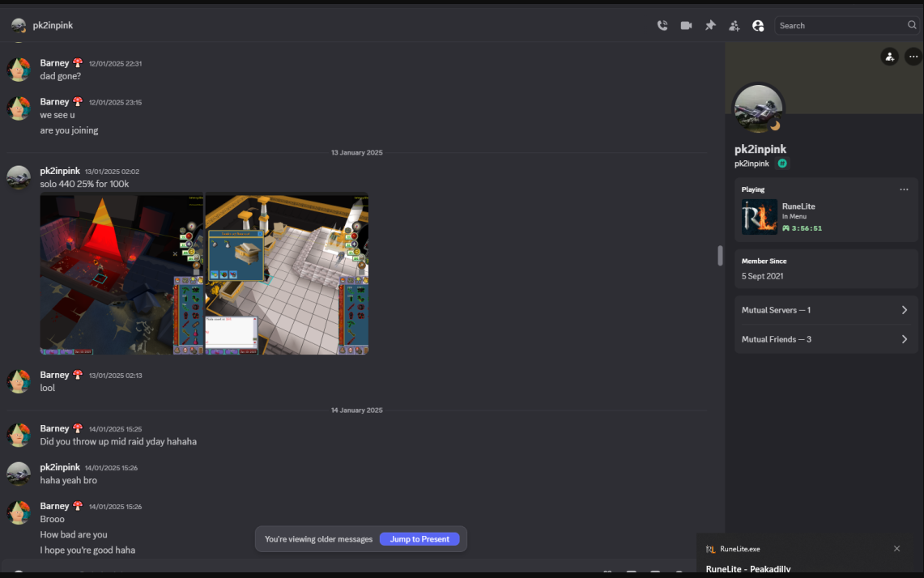
Task: Add friends to this DM
Action: [734, 25]
